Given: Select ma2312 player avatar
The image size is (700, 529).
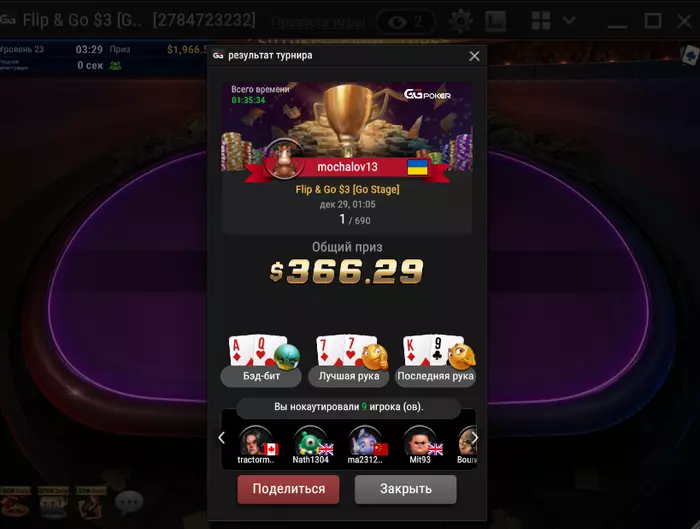Looking at the screenshot, I should 365,441.
